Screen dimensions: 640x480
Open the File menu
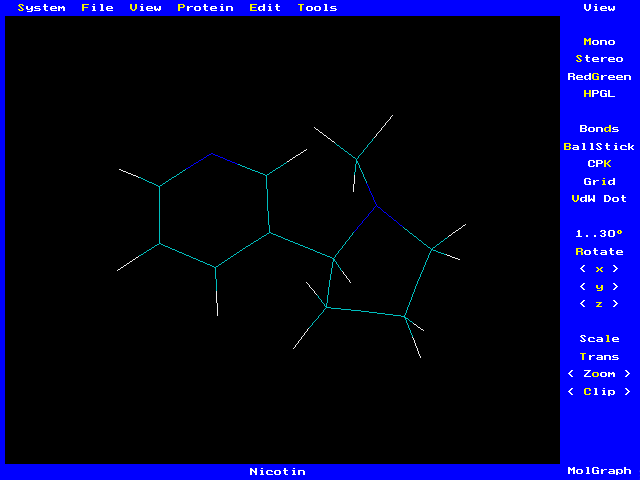97,8
